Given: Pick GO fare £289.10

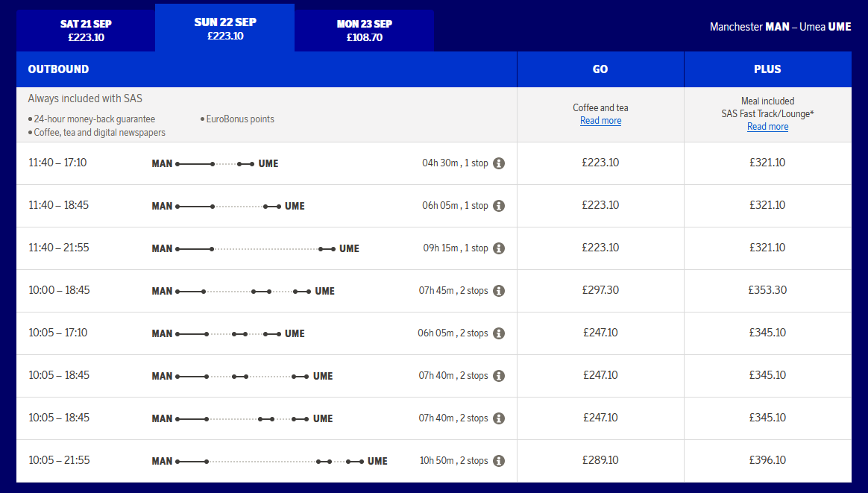Looking at the screenshot, I should click(x=600, y=460).
